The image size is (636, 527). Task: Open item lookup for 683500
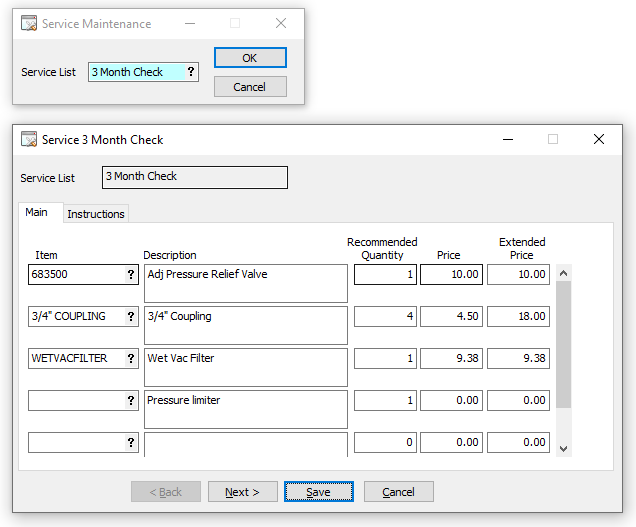click(130, 275)
